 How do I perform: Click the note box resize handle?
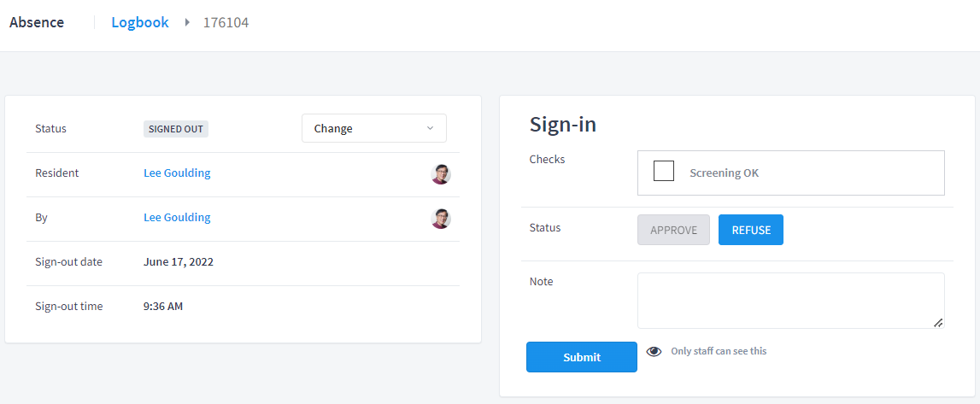[x=937, y=322]
